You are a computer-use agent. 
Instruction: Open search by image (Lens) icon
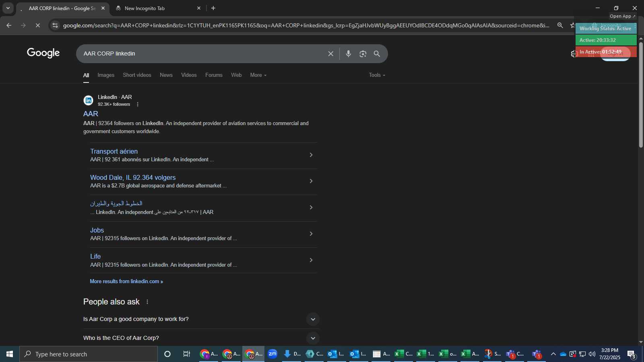(363, 53)
